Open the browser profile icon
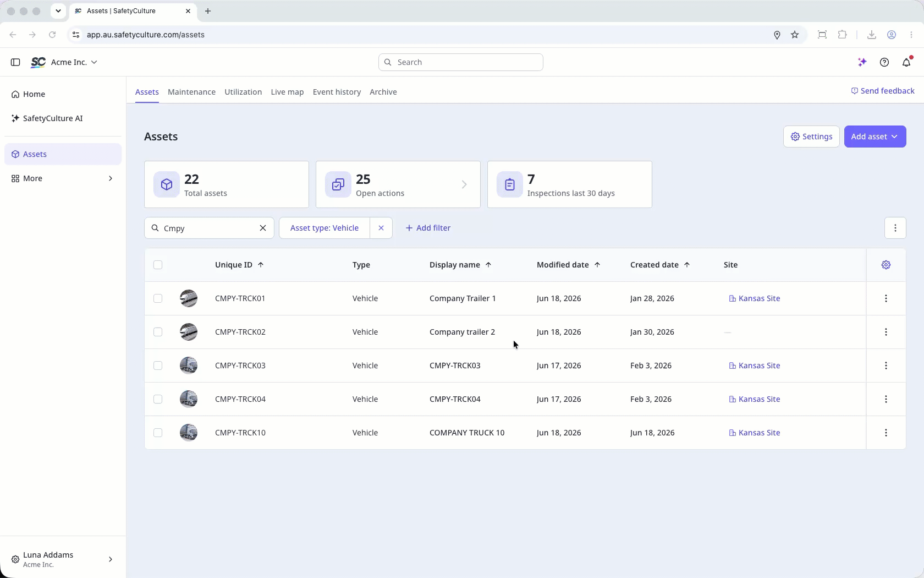The width and height of the screenshot is (924, 578). [892, 35]
